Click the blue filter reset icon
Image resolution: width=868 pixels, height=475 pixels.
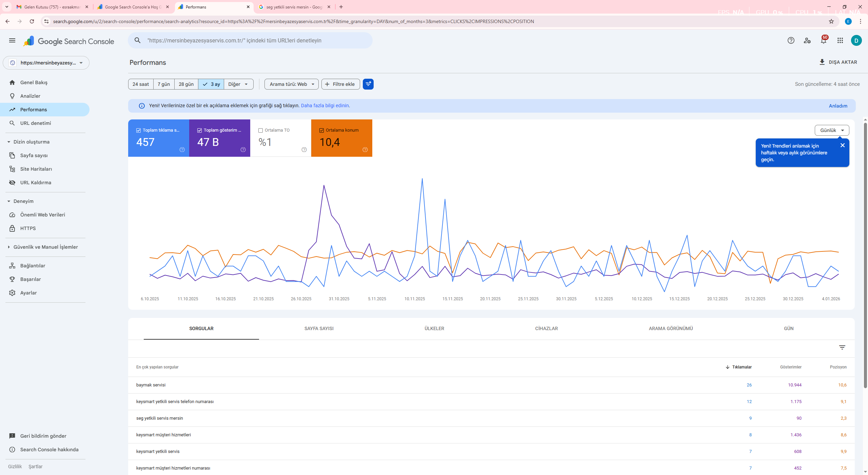(x=368, y=84)
